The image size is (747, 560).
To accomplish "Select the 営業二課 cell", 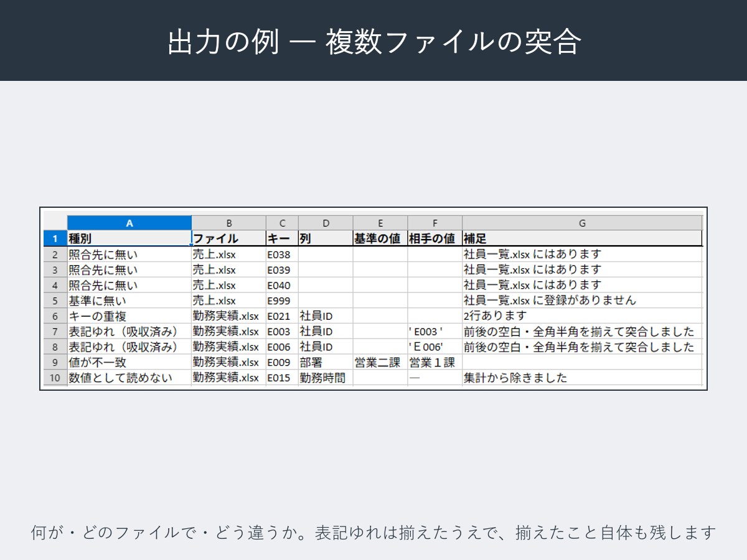I will point(381,362).
